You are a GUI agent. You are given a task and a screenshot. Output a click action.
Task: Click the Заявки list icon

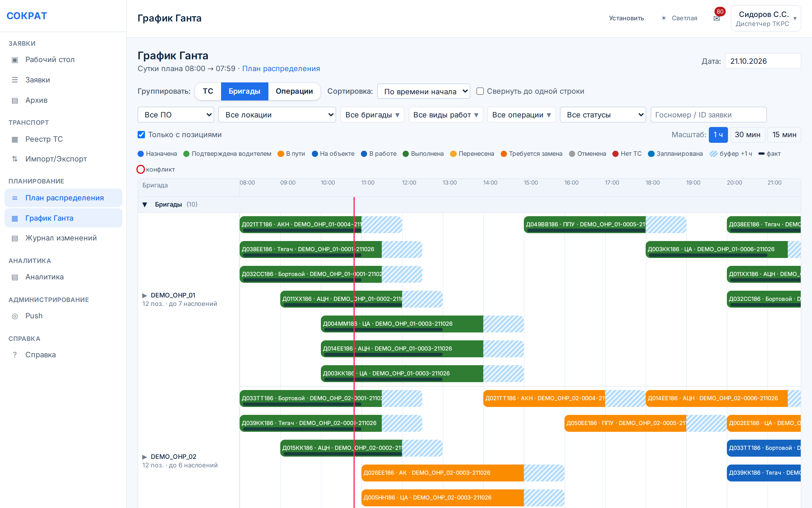pyautogui.click(x=15, y=80)
